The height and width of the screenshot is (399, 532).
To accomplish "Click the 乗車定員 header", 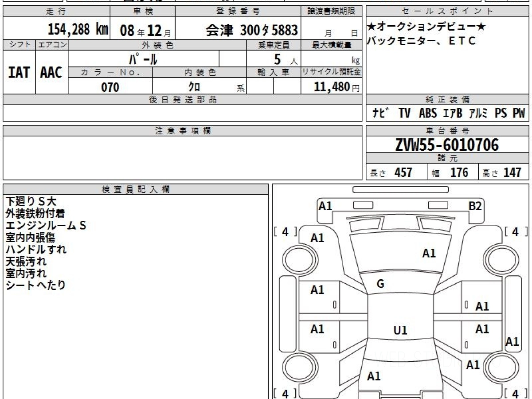I will click(274, 45).
